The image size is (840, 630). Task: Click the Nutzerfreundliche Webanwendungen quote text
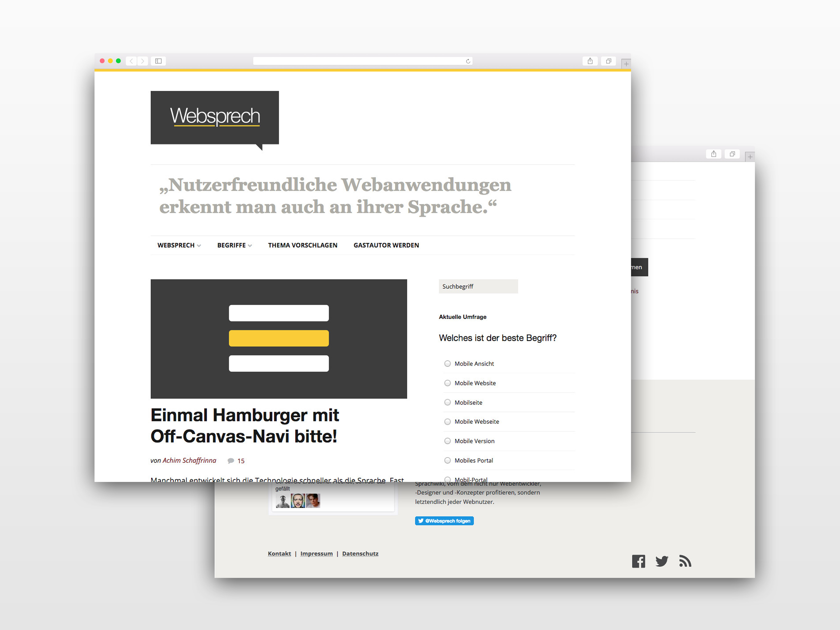(335, 196)
